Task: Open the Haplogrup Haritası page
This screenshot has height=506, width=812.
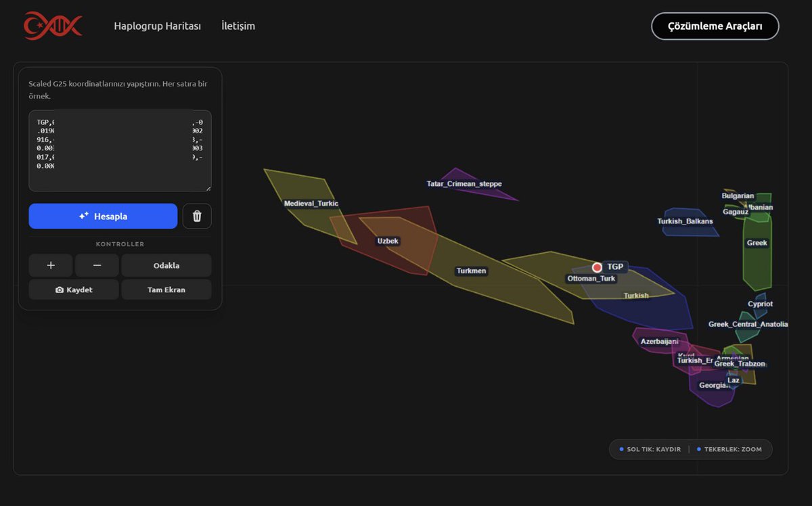Action: pyautogui.click(x=157, y=26)
